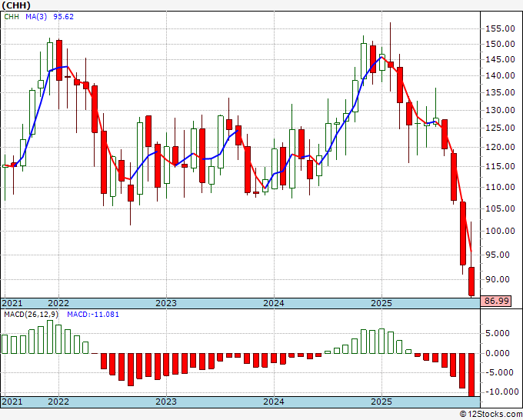
Task: Click the 125.00 price axis label
Action: 500,128
